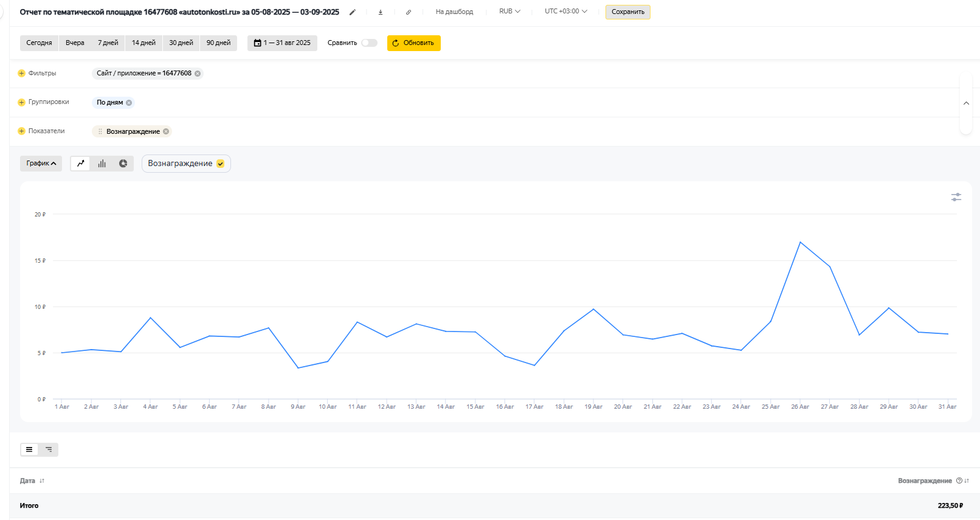980x520 pixels.
Task: Click the 15 Авг axis label
Action: pyautogui.click(x=475, y=407)
